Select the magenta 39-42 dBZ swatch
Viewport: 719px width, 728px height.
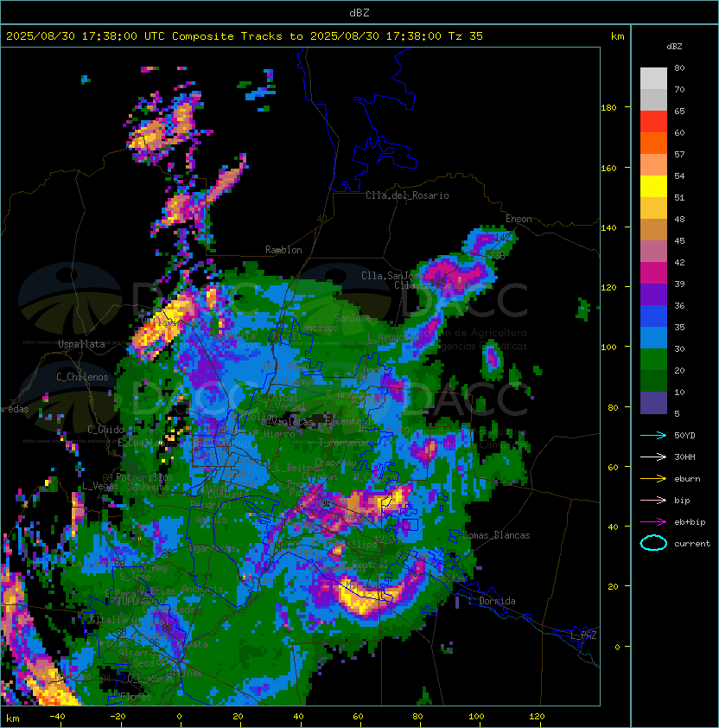(653, 273)
